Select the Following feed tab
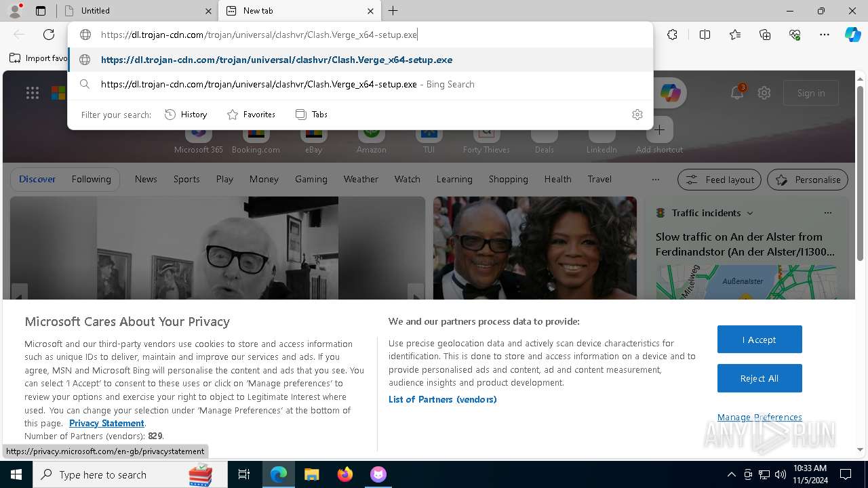This screenshot has height=488, width=868. [x=91, y=179]
